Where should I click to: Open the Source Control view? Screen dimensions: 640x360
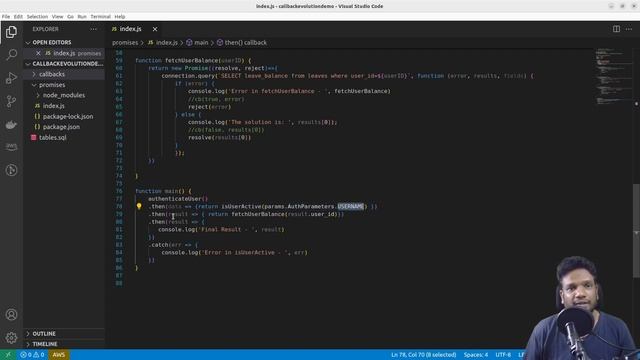[x=11, y=101]
